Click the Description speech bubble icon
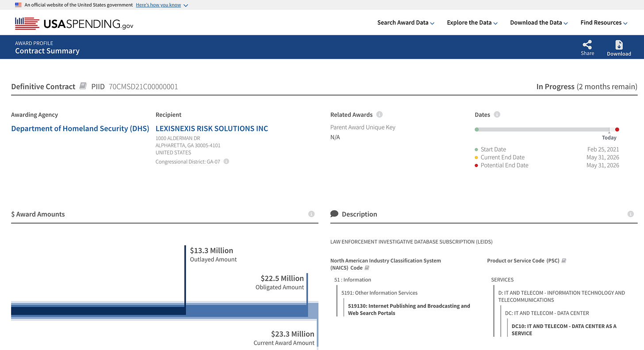This screenshot has width=644, height=350. coord(334,214)
